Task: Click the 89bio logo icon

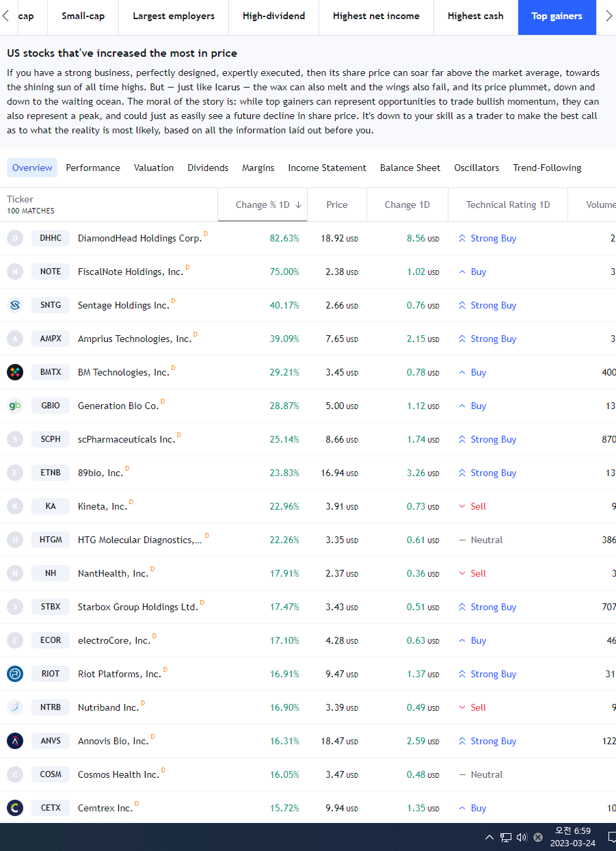Action: pos(15,473)
